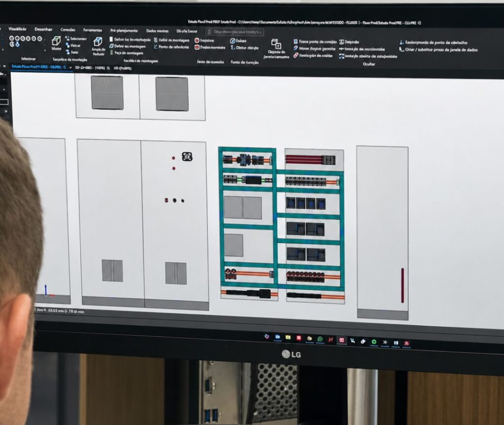This screenshot has height=425, width=504.
Task: Open the Visualizar ribbon tab
Action: [18, 29]
